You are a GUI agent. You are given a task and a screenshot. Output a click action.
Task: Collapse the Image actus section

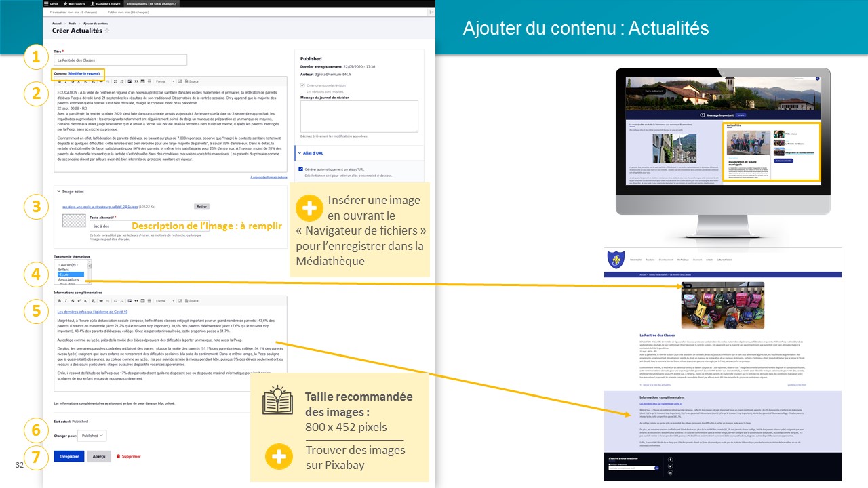click(59, 192)
